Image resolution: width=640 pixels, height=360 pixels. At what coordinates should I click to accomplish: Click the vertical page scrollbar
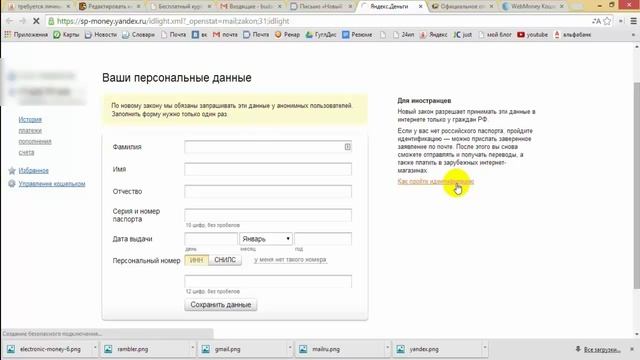636,186
